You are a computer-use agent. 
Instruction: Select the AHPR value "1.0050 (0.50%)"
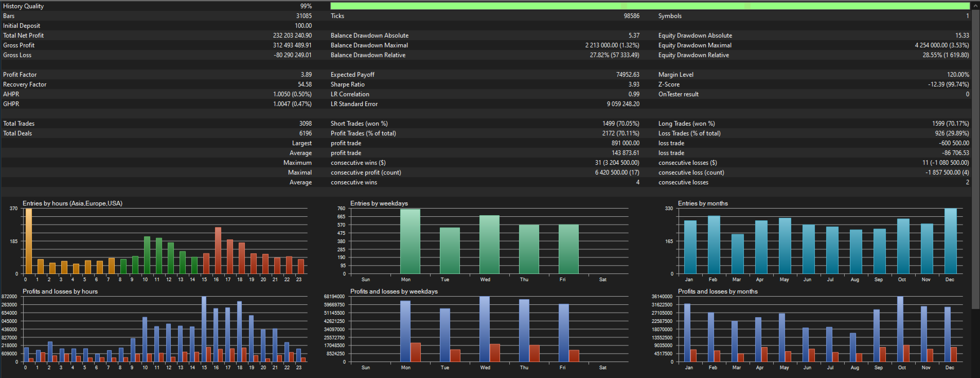pyautogui.click(x=292, y=94)
